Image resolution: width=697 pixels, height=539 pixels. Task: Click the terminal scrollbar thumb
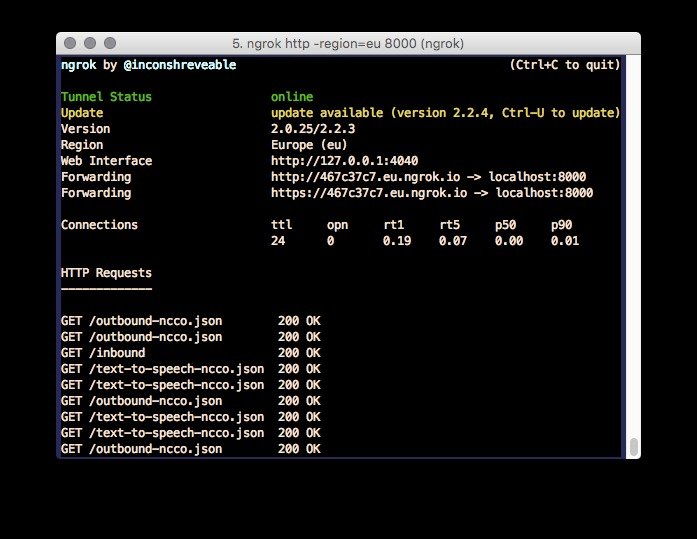[x=634, y=447]
